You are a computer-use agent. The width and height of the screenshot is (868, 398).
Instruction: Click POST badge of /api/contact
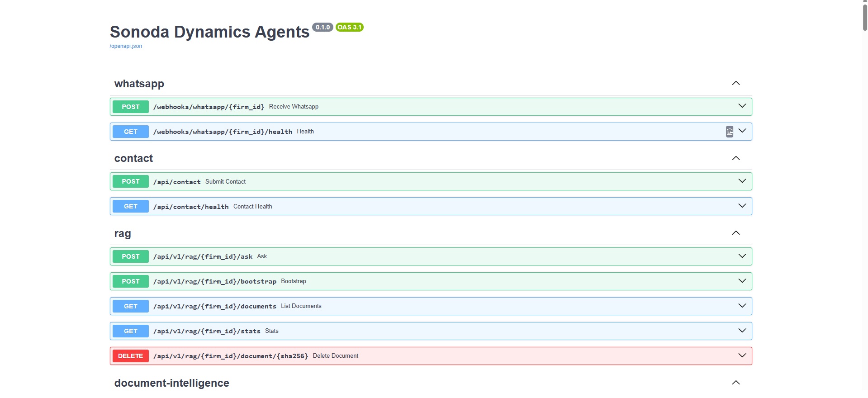(x=131, y=181)
